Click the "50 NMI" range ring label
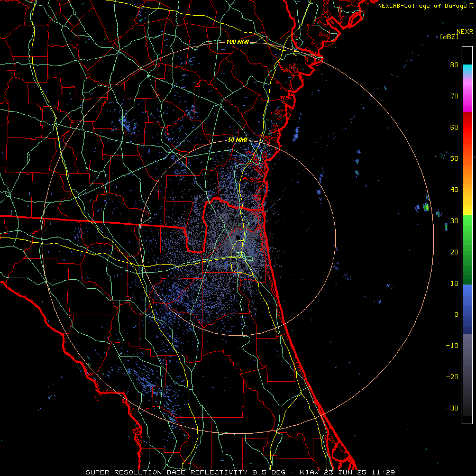 [x=237, y=140]
